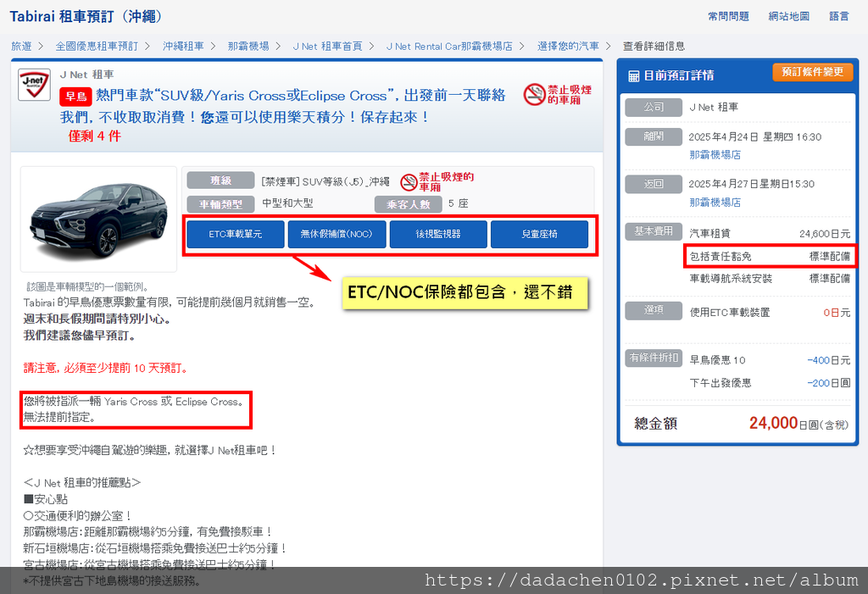
Task: Open the Mitsubishi Eclipse Cross car photo
Action: click(98, 219)
